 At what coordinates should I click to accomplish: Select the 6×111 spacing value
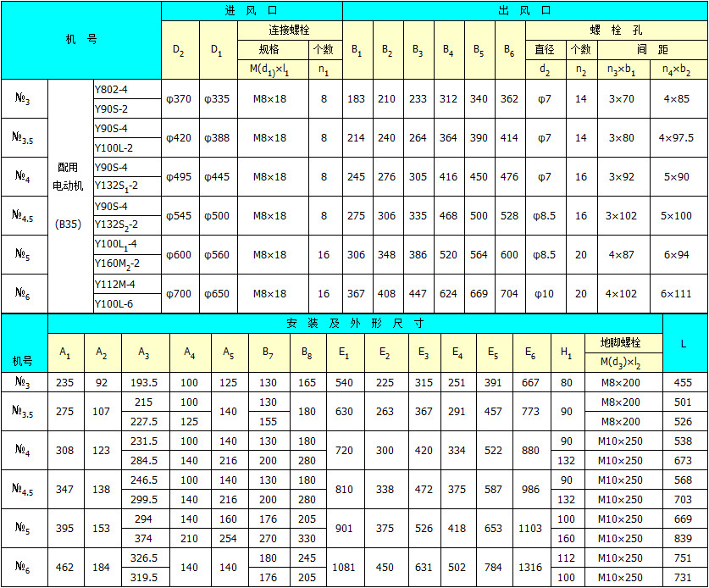click(677, 293)
